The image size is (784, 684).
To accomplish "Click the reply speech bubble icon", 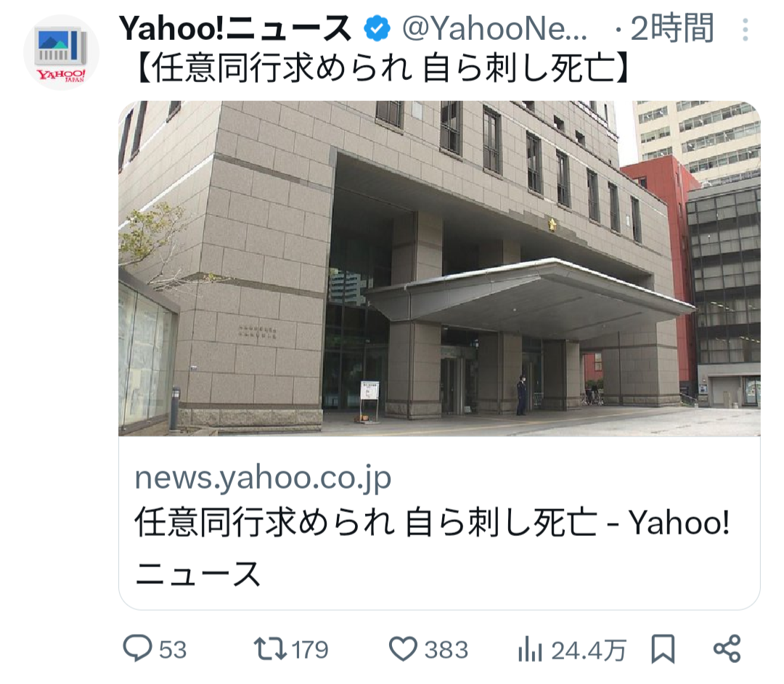I will 137,648.
